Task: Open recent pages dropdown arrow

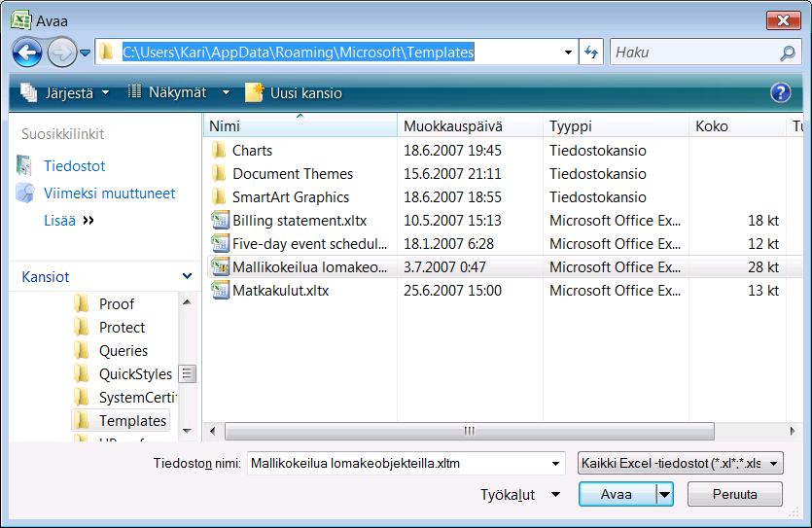Action: [85, 53]
